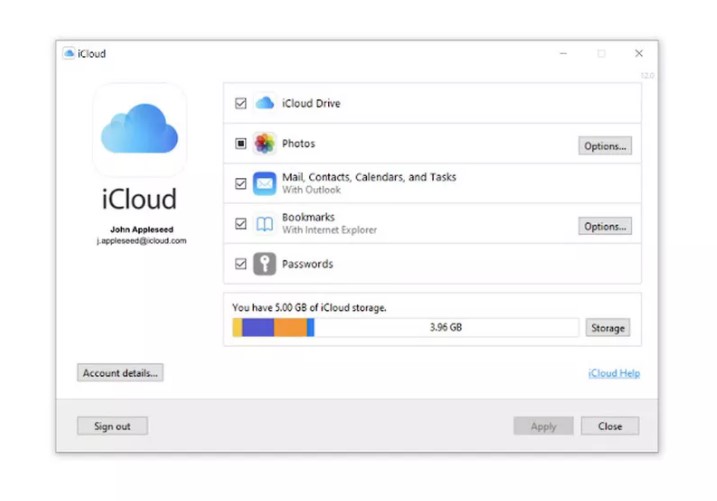717x501 pixels.
Task: Click the Mail envelope icon
Action: click(265, 183)
